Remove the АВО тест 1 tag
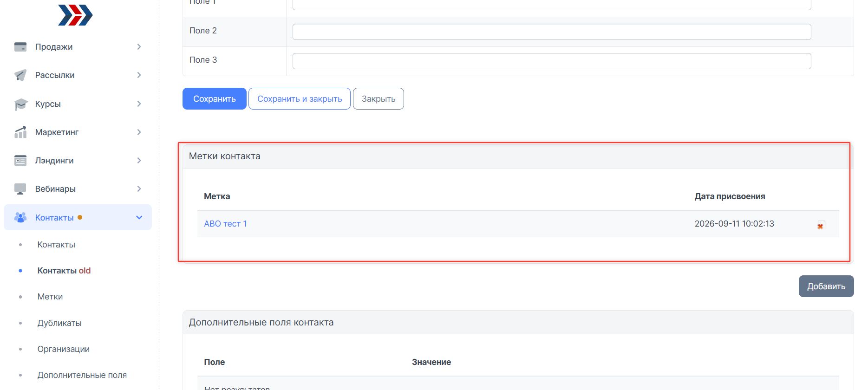Screen dimensions: 868x390 point(821,226)
